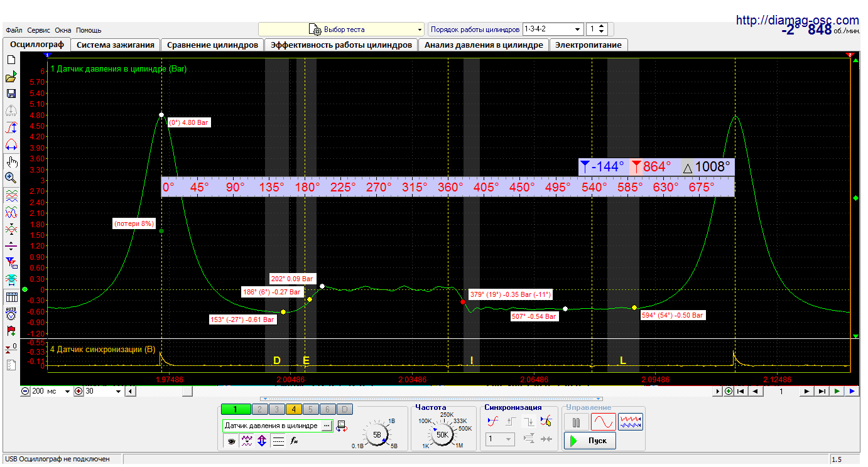Viewport: 868px width, 467px height.
Task: Toggle channel 6 button
Action: (x=328, y=409)
